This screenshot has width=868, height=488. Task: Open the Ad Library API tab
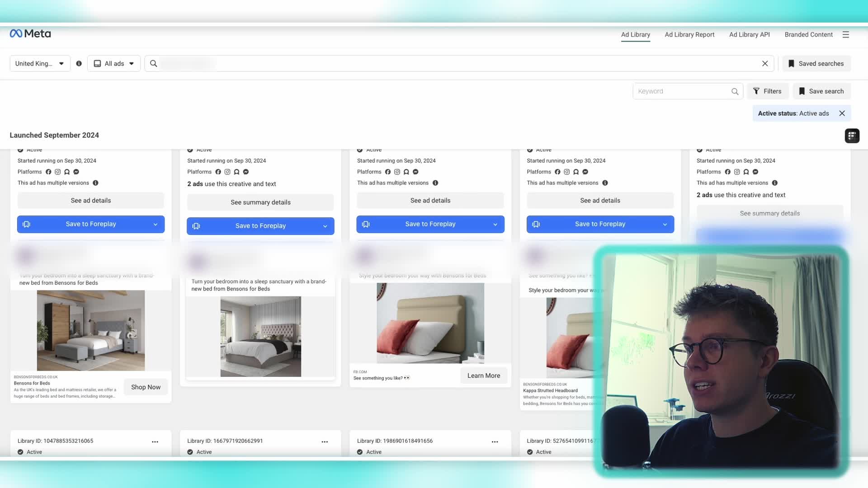[x=750, y=35]
